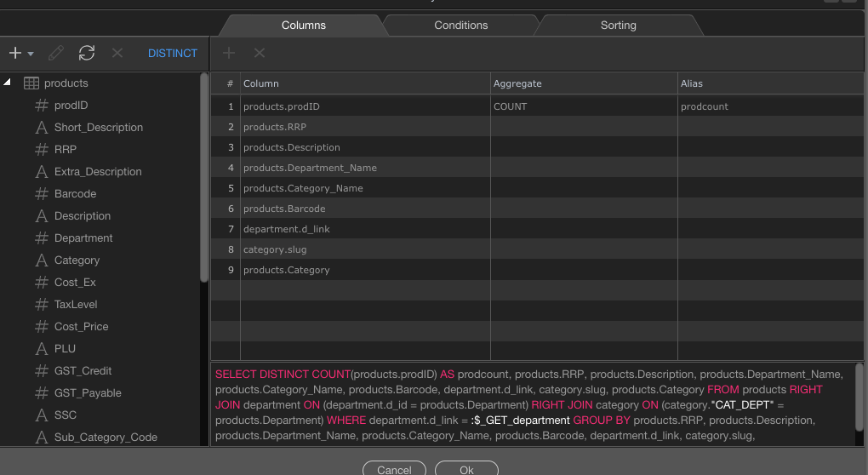This screenshot has height=475, width=868.
Task: Open the add table dropdown arrow
Action: click(x=31, y=54)
